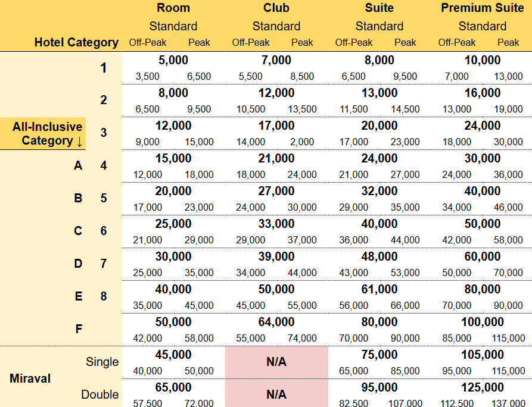Click the Room standard value 25,000 in Category 6

click(x=173, y=224)
